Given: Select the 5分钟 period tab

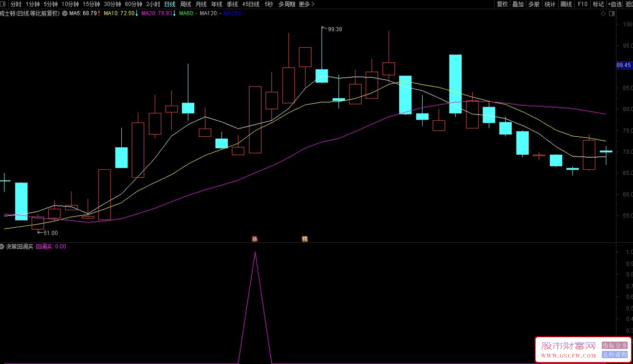Looking at the screenshot, I should tap(51, 4).
